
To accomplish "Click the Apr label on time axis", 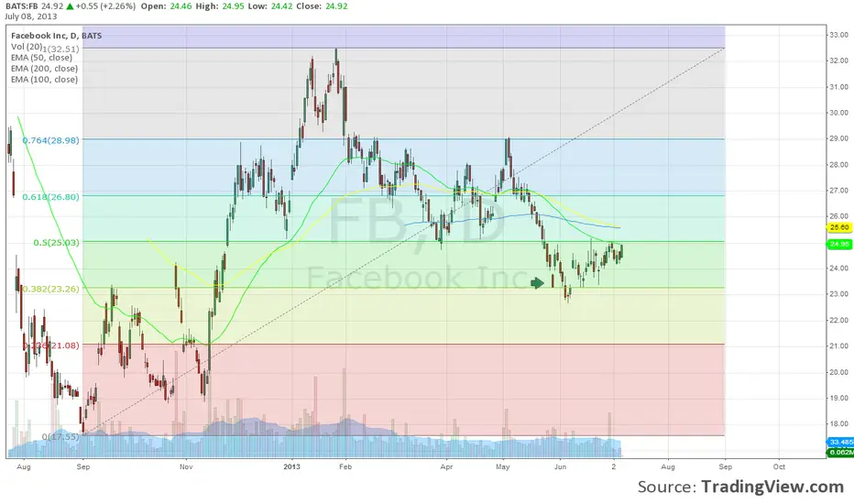I will click(x=446, y=467).
